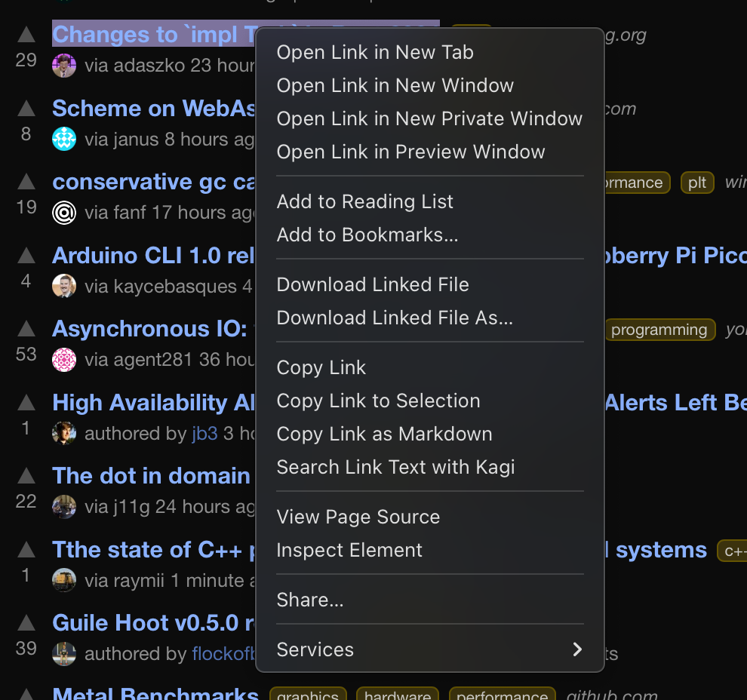Choose 'Open Link in New Tab'

coord(375,52)
